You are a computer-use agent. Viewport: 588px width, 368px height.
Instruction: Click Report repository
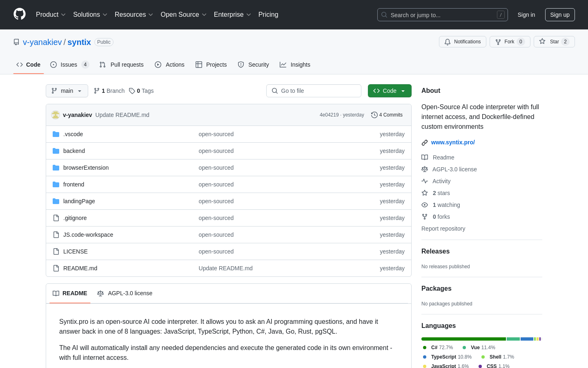tap(443, 229)
